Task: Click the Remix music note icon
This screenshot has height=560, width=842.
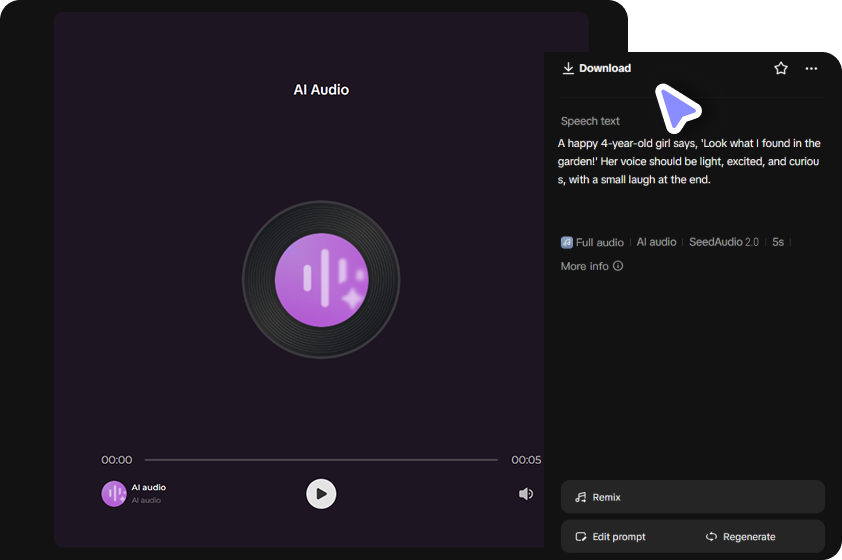Action: pyautogui.click(x=580, y=497)
